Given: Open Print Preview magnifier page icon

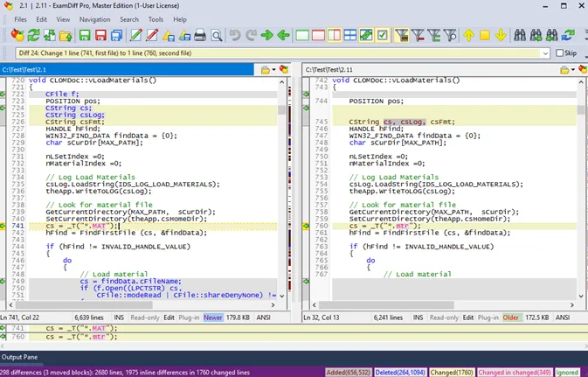Looking at the screenshot, I should pos(217,35).
